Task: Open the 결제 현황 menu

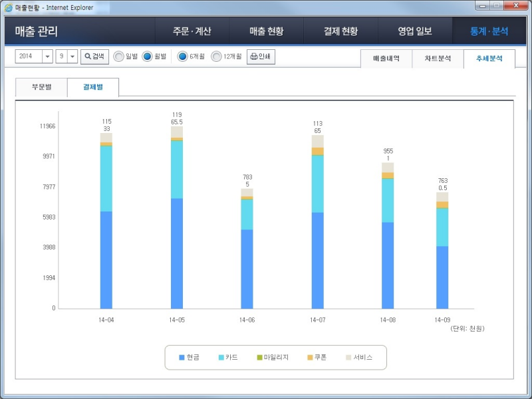Action: click(341, 31)
